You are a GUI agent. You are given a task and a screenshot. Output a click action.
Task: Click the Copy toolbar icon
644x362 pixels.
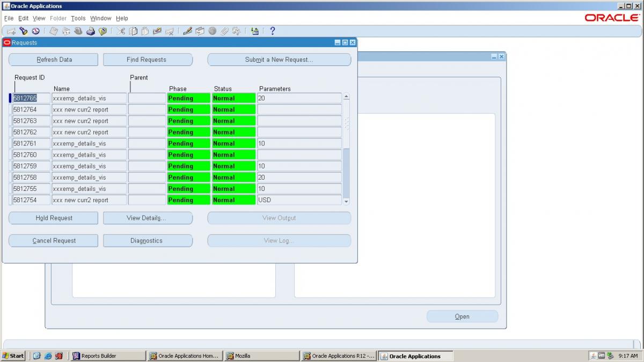point(134,31)
